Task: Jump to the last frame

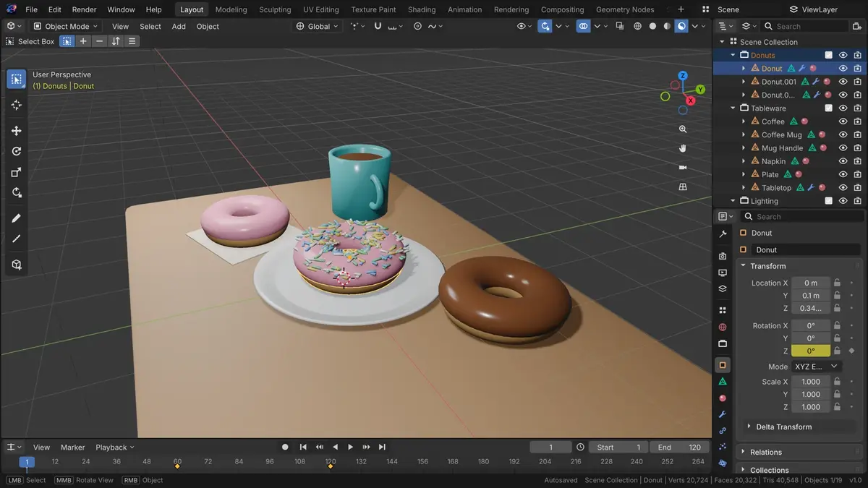Action: [x=382, y=448]
